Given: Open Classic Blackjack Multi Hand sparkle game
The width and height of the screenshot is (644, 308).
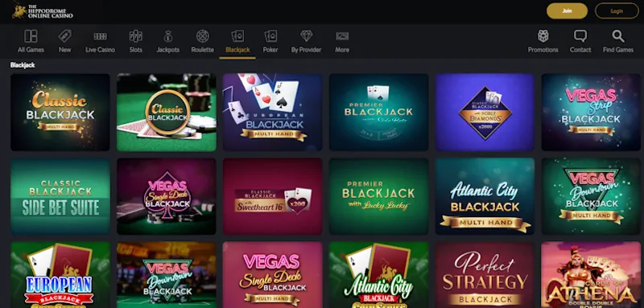Looking at the screenshot, I should (60, 112).
